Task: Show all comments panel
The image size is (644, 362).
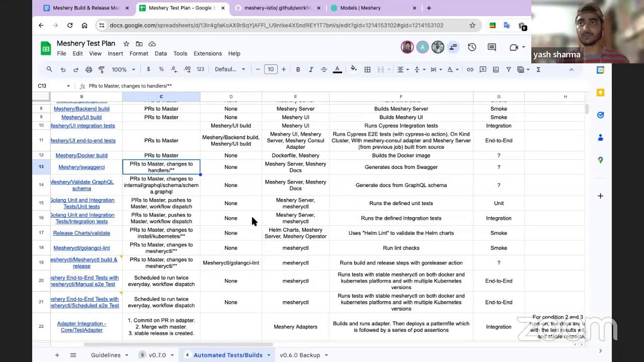Action: click(x=492, y=47)
